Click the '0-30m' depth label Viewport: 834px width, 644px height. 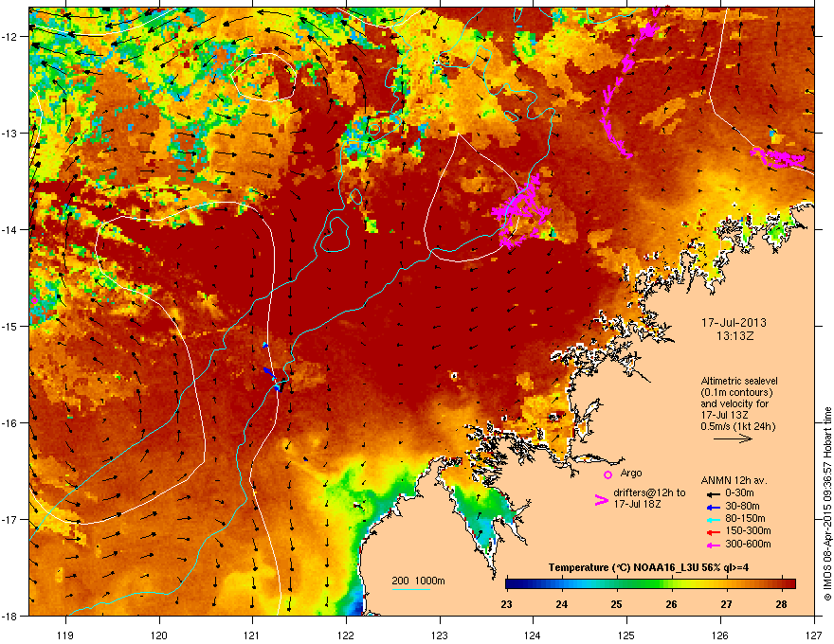(x=739, y=493)
